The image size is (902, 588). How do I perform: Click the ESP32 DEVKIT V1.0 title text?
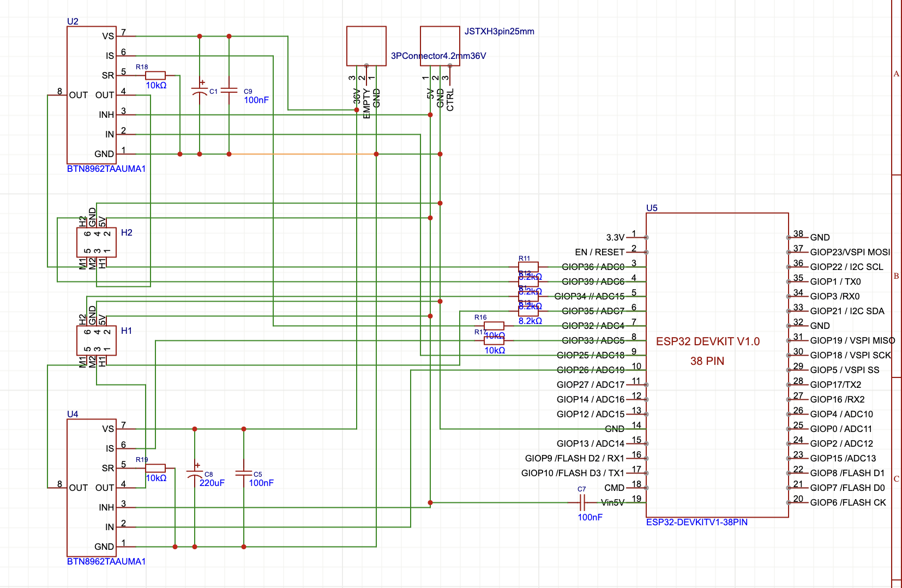tap(708, 341)
